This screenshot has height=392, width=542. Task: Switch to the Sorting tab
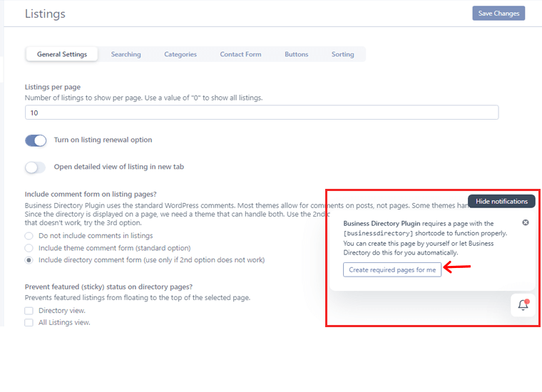tap(342, 54)
